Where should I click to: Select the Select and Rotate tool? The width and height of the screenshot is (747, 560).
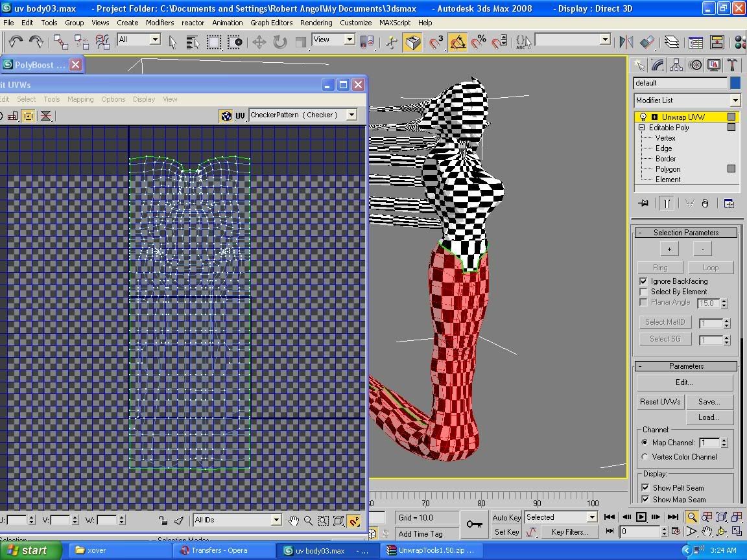pyautogui.click(x=279, y=42)
